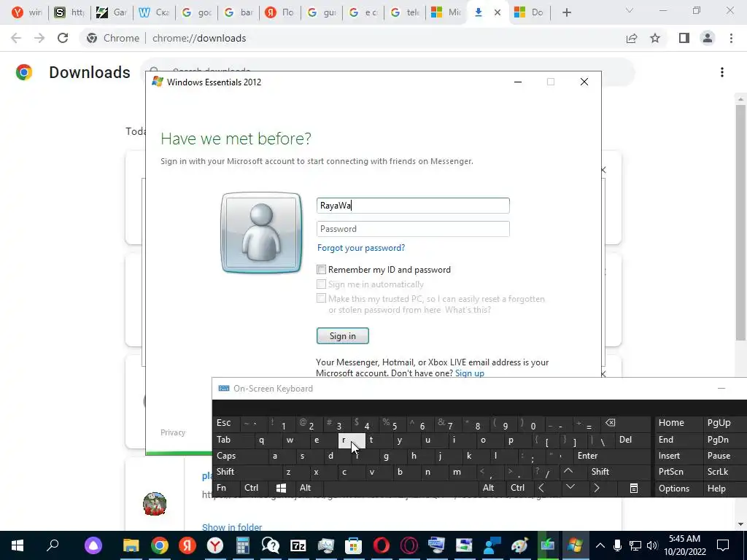Screen dimensions: 747x560
Task: Toggle the left Alt key on keyboard
Action: tap(310, 488)
